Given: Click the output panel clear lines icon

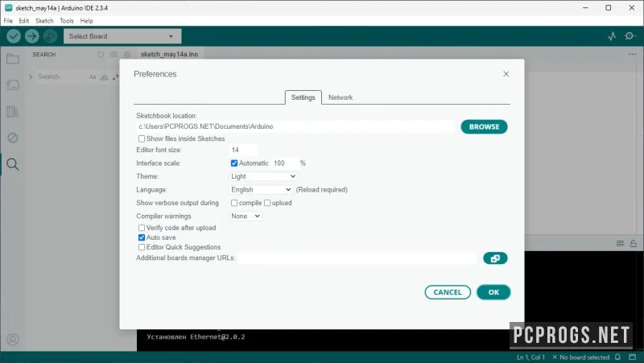Looking at the screenshot, I should click(620, 244).
